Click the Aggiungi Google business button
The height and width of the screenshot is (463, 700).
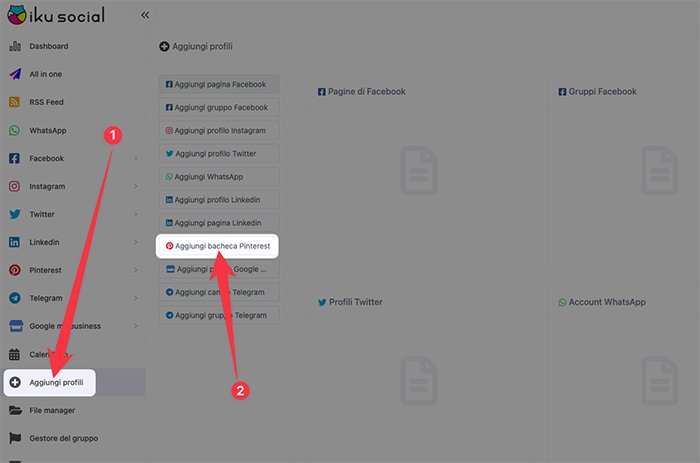coord(219,269)
